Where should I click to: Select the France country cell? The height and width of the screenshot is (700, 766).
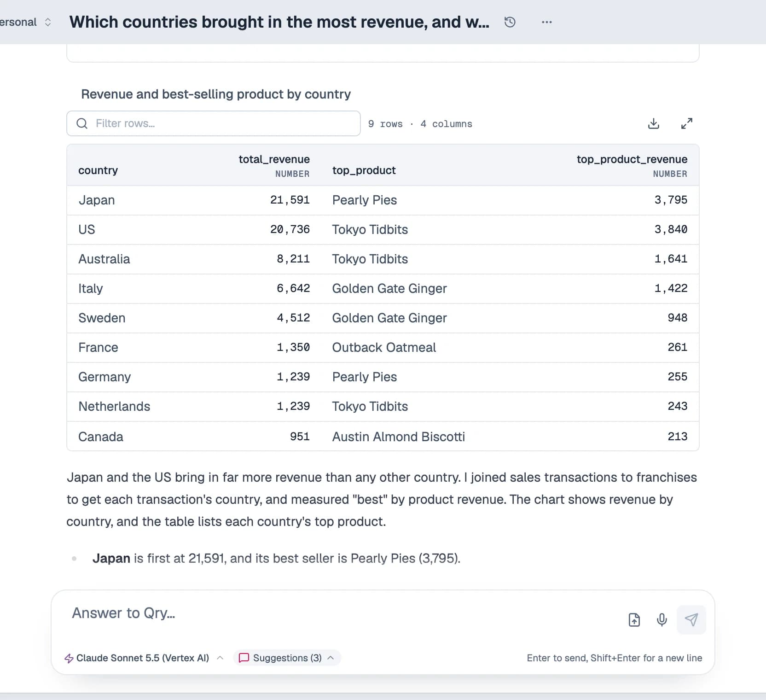click(98, 348)
